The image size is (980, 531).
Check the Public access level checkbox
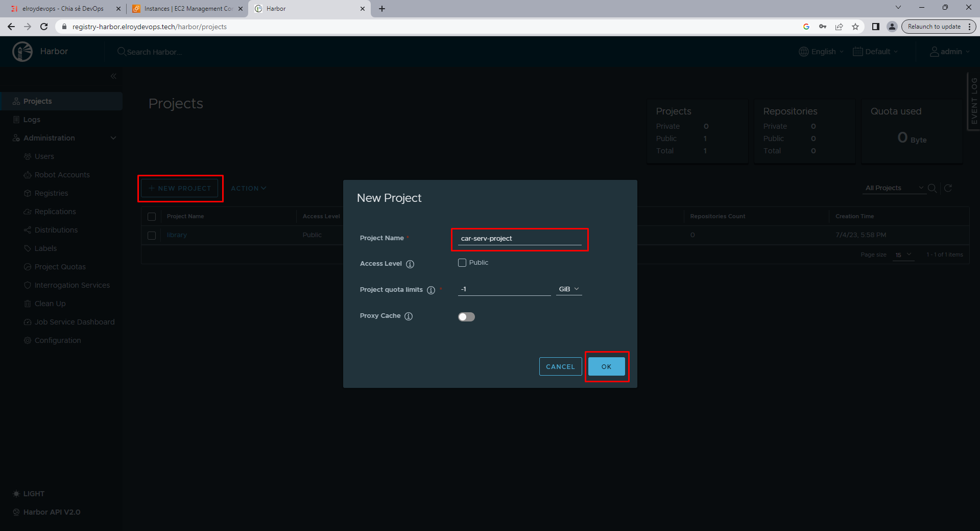[462, 263]
